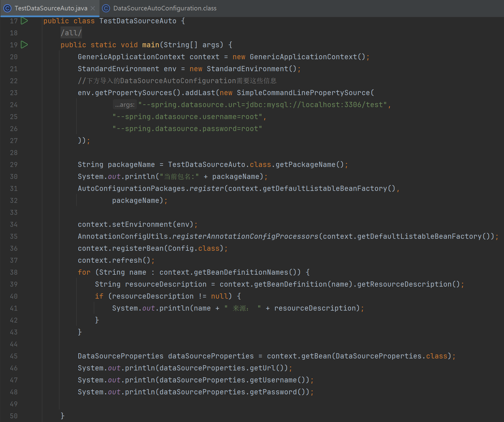Click the "来源:" string on line 41
Screen dimensions: 504x422
(x=243, y=308)
